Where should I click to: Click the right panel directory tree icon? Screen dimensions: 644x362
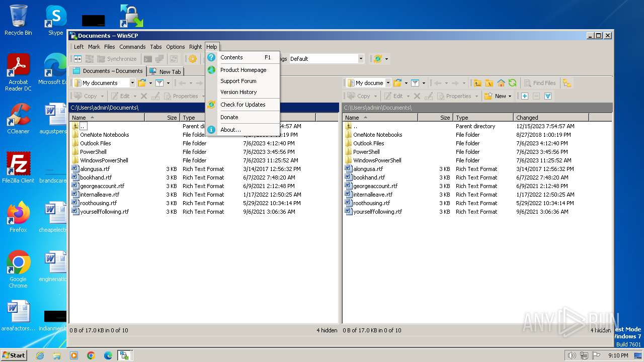point(567,83)
